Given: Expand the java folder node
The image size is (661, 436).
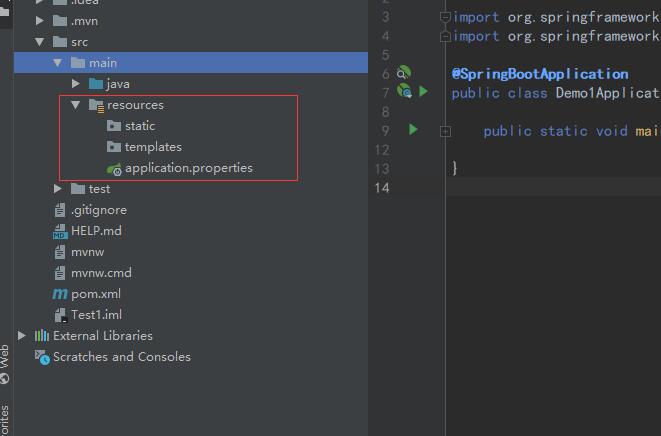Looking at the screenshot, I should coord(76,84).
